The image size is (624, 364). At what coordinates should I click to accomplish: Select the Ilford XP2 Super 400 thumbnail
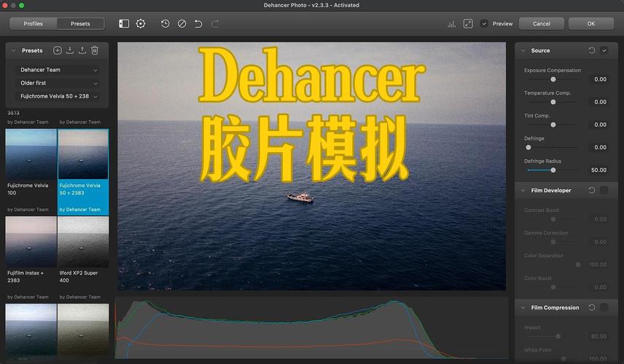click(83, 242)
